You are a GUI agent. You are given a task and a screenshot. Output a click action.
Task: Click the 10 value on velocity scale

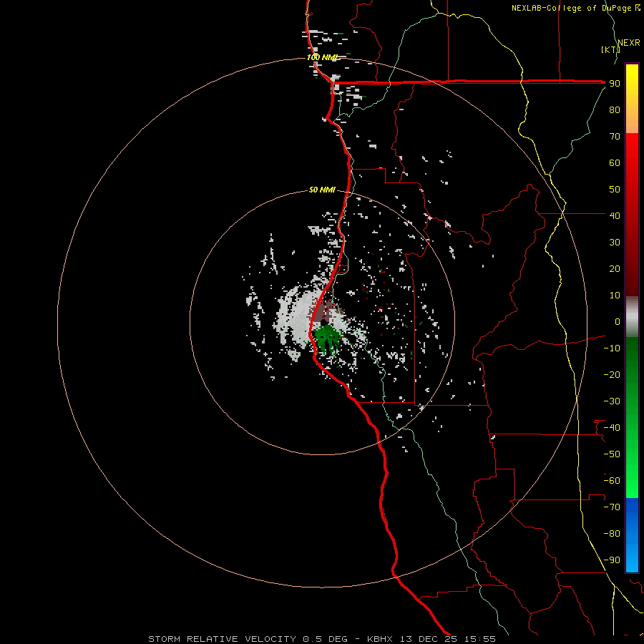[615, 296]
